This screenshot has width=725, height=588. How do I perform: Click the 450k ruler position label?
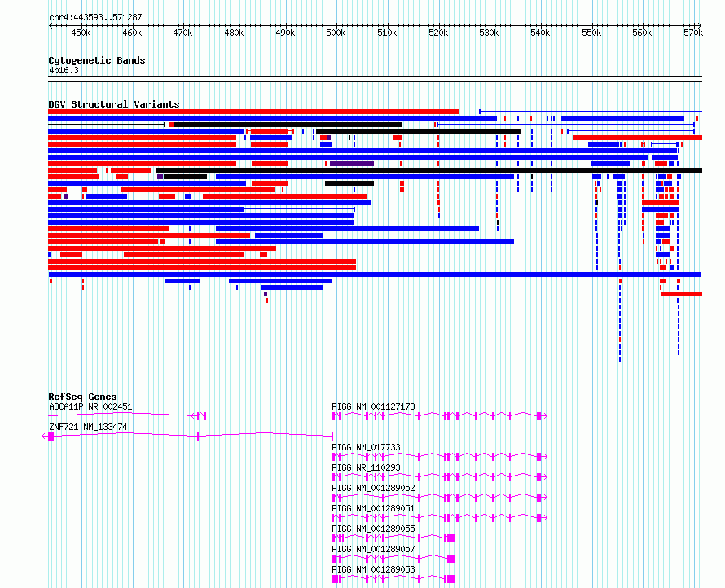coord(81,33)
